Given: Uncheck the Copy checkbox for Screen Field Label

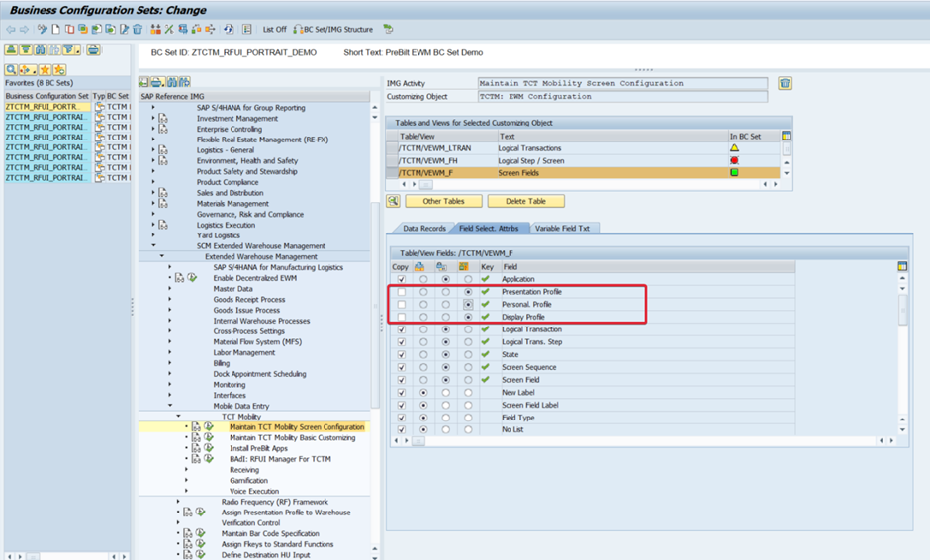Looking at the screenshot, I should [x=401, y=405].
